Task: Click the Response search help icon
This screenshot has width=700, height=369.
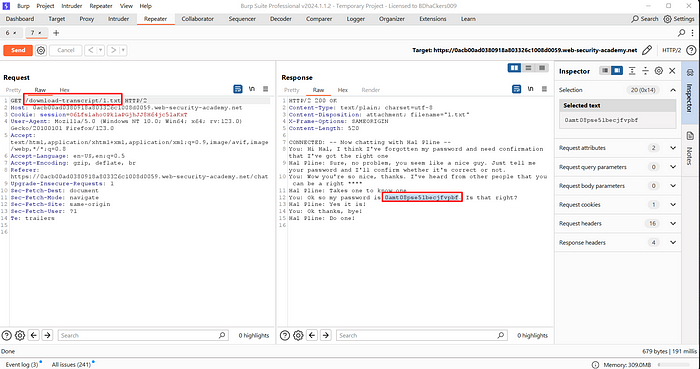Action: coord(285,335)
